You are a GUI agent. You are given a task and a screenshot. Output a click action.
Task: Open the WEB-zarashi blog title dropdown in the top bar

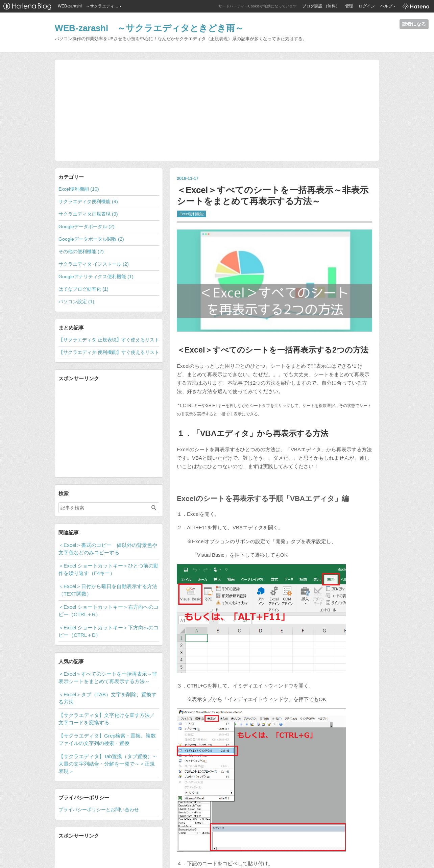[90, 6]
